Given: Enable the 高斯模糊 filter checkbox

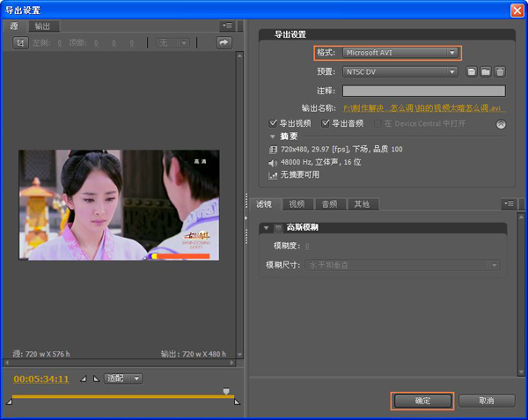Looking at the screenshot, I should tap(278, 228).
